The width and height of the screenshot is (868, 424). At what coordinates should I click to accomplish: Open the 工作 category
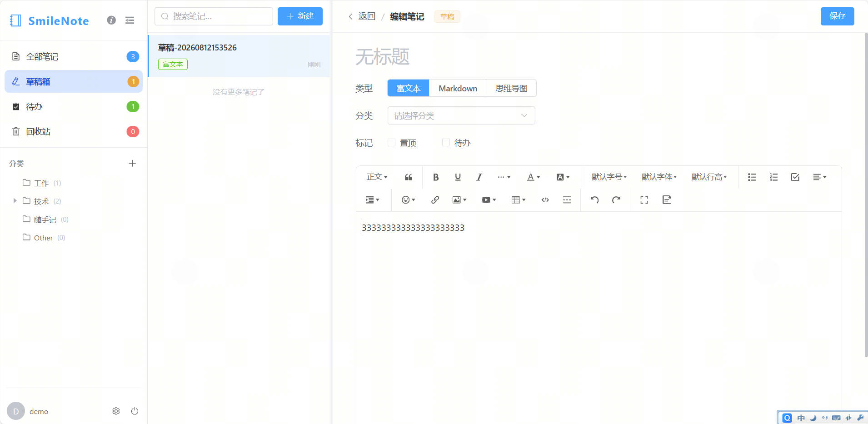coord(42,183)
